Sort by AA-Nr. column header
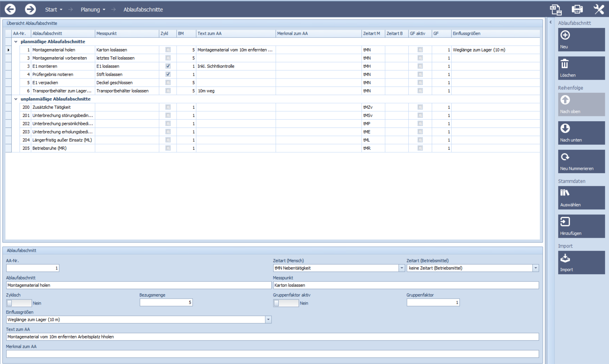Screen dimensions: 609x364 click(x=21, y=34)
